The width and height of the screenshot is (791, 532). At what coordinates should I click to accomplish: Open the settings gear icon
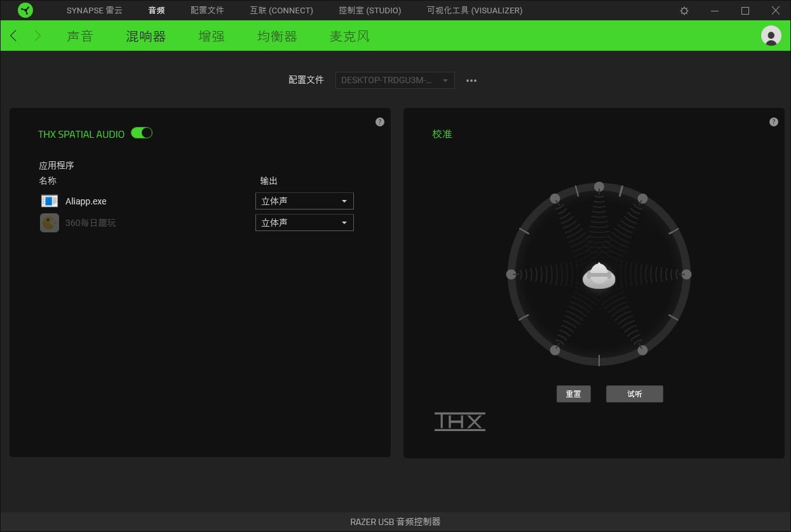[x=684, y=11]
